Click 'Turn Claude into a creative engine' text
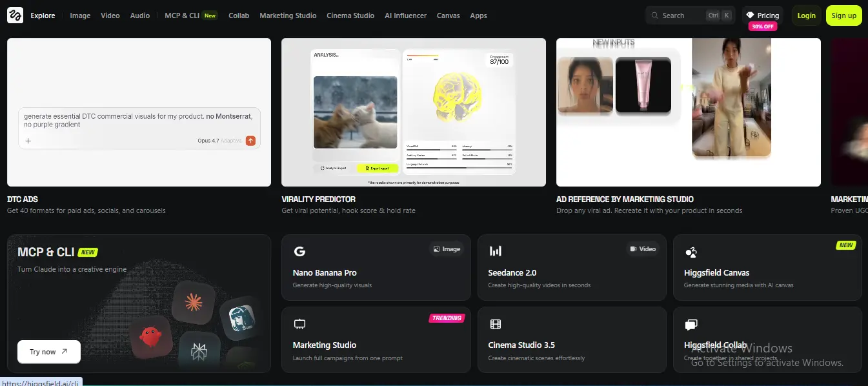This screenshot has width=868, height=386. 72,269
